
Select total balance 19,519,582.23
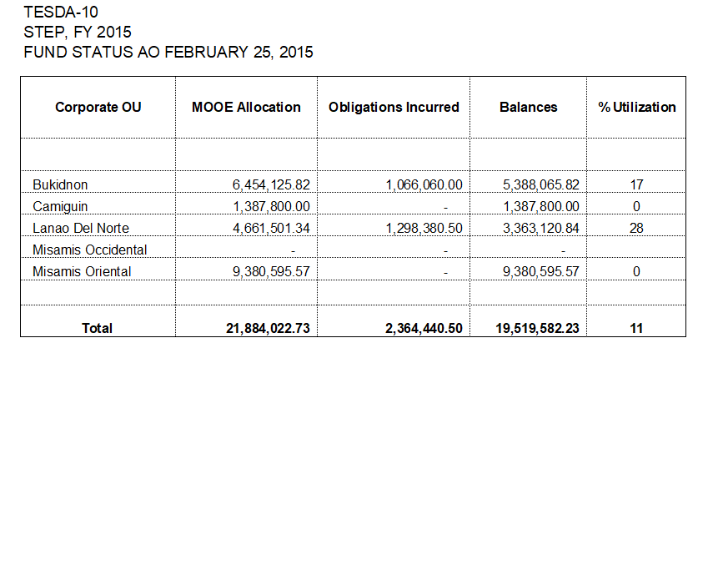(537, 329)
